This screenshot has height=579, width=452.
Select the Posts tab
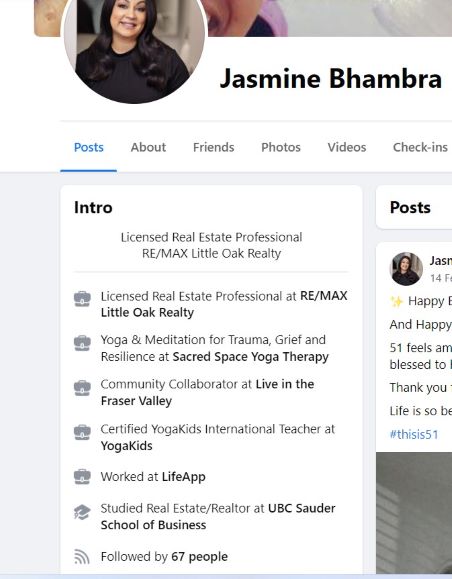click(x=89, y=147)
